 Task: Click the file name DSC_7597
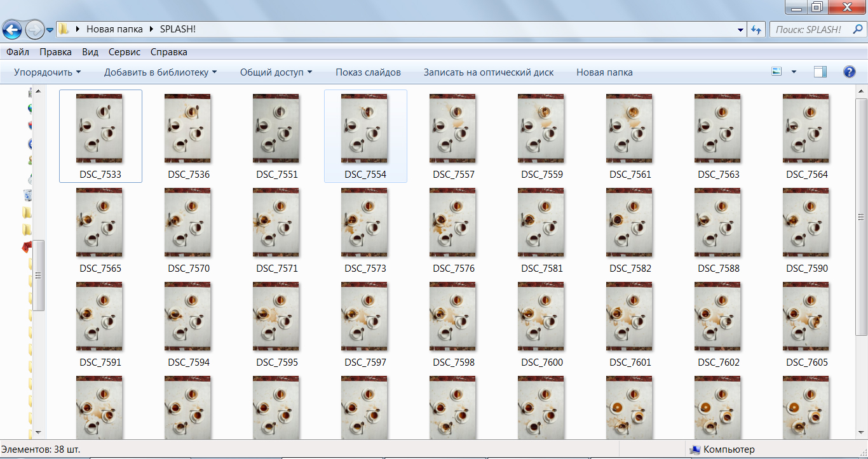coord(365,363)
